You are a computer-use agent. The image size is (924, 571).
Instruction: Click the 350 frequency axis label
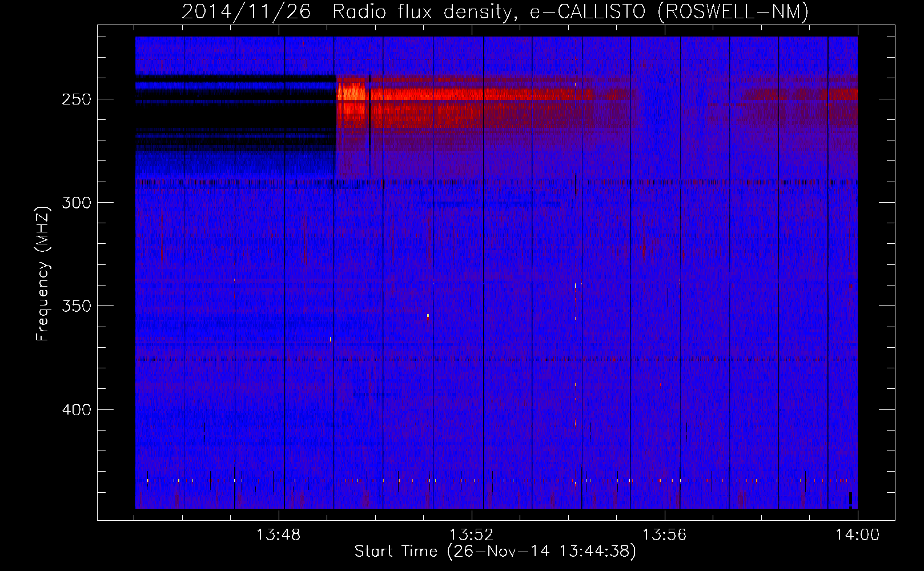coord(77,306)
